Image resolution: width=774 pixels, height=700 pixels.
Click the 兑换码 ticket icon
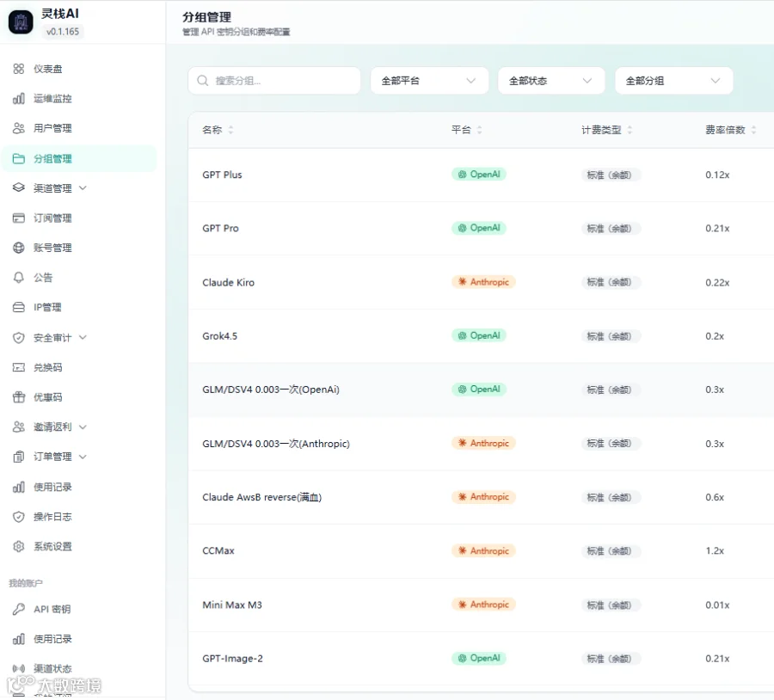[19, 367]
